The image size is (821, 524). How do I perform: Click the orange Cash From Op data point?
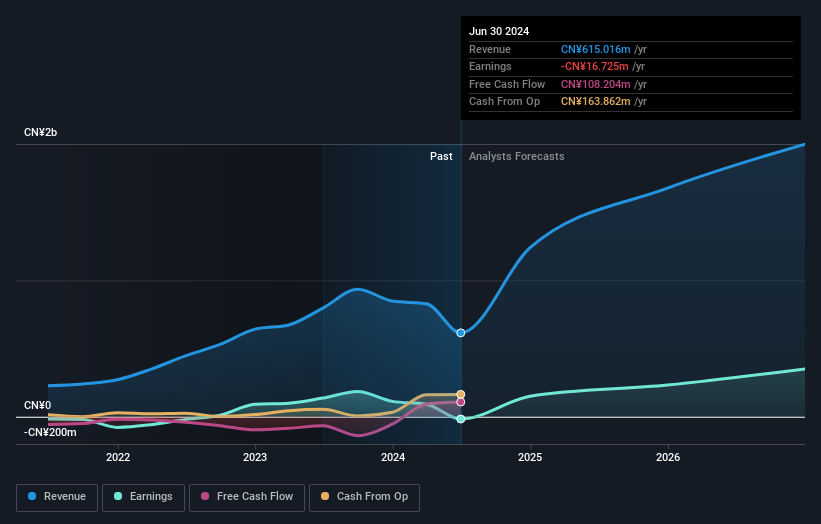461,394
